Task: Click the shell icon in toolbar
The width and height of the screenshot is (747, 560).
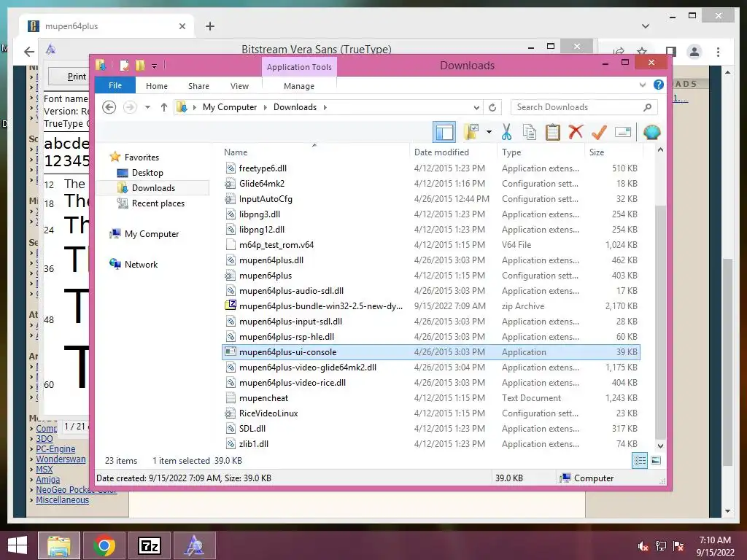Action: pyautogui.click(x=651, y=132)
